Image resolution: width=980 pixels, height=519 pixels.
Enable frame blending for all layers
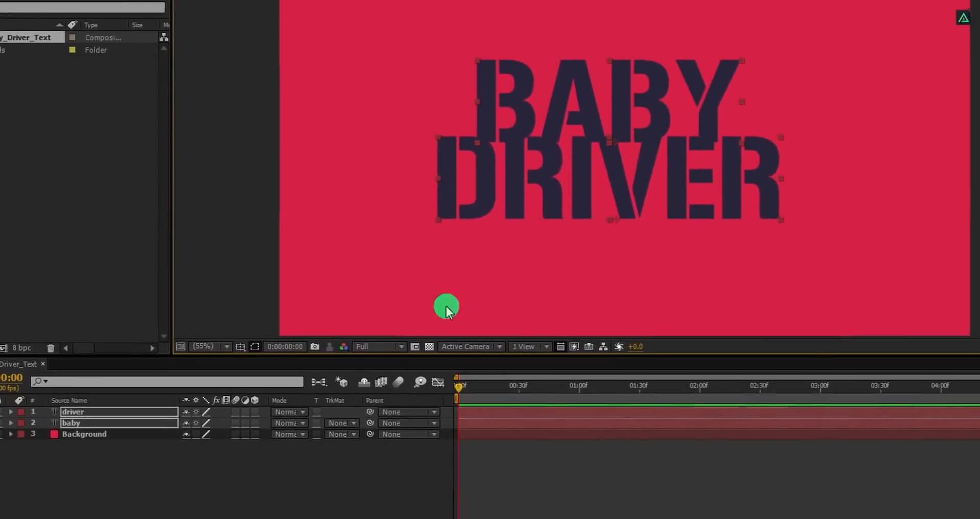pos(381,382)
